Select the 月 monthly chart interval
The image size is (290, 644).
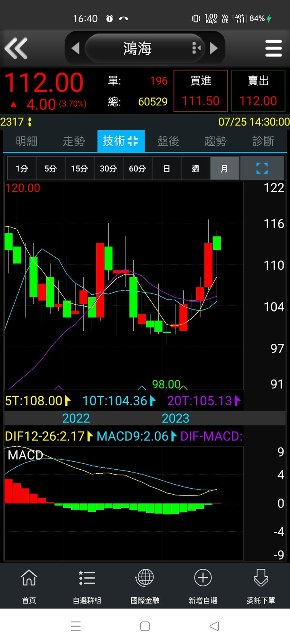click(x=224, y=168)
